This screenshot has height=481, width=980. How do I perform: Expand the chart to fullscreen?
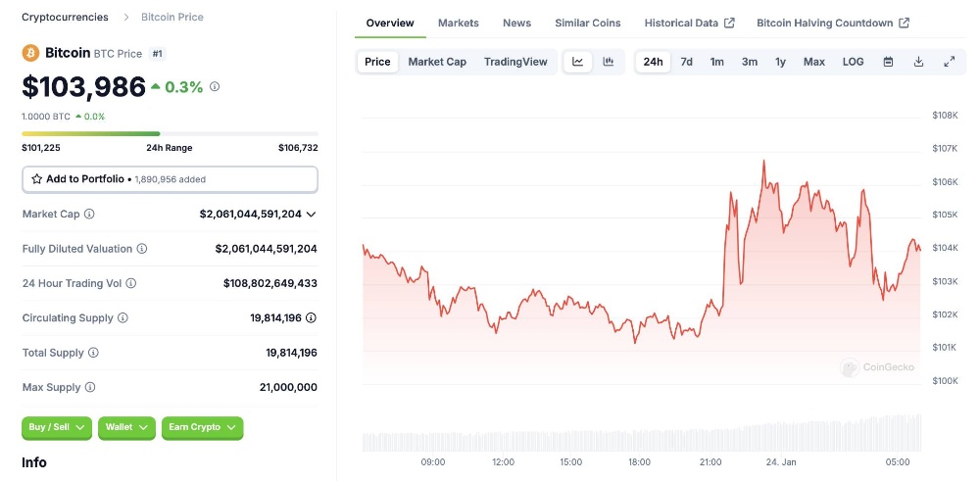tap(949, 62)
